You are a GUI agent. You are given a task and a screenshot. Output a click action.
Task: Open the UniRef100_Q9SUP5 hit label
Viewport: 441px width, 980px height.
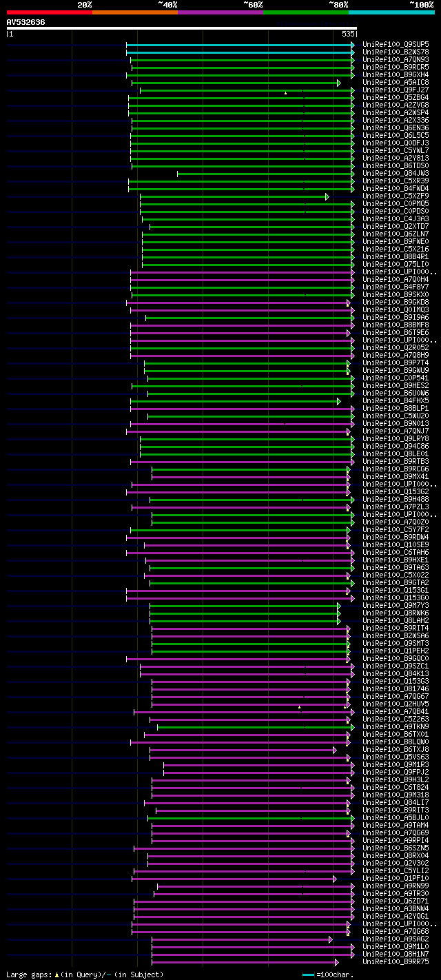[x=396, y=44]
